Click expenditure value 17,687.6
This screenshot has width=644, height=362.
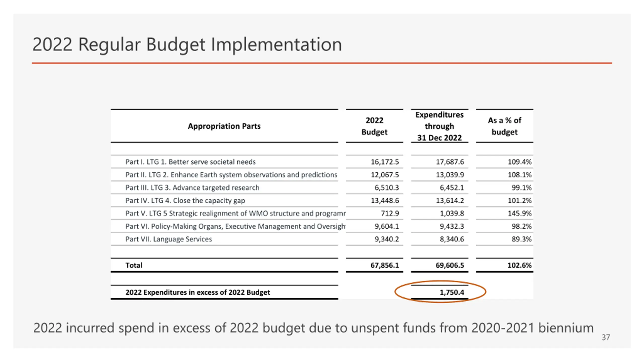click(450, 162)
